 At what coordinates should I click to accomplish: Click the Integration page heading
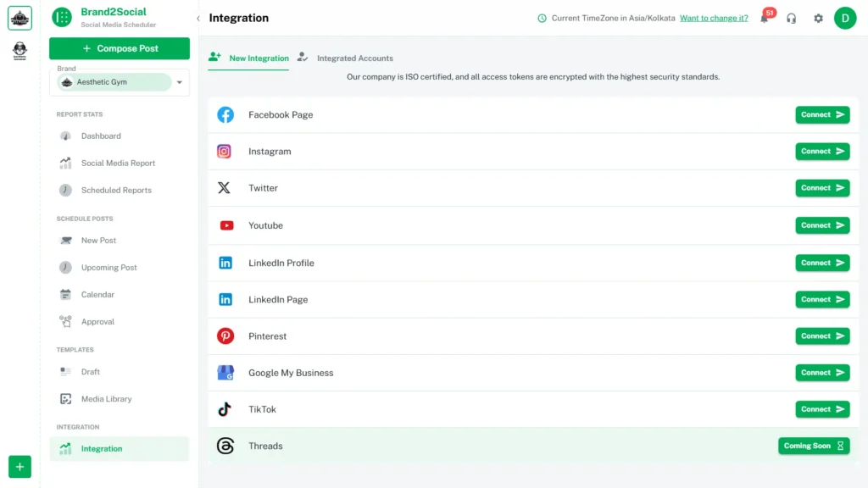tap(238, 19)
